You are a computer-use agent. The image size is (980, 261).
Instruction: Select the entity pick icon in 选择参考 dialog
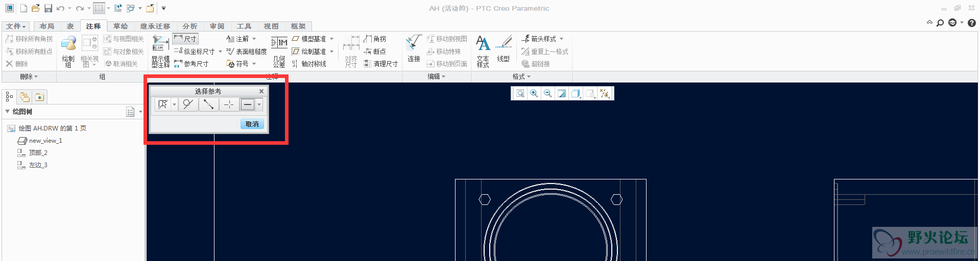point(163,105)
